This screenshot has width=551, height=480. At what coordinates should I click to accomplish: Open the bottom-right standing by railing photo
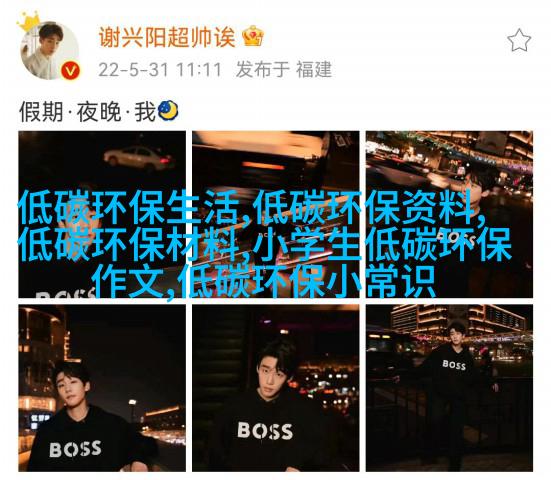[449, 388]
